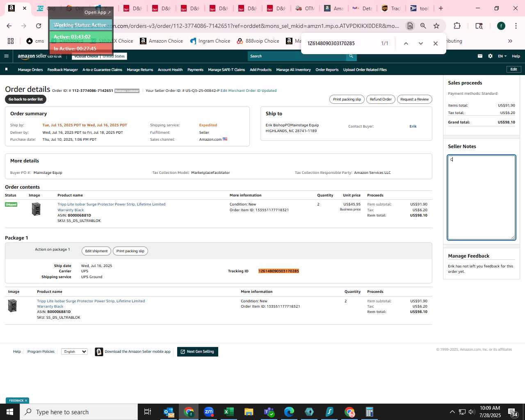
Task: Go to previous find result
Action: point(406,43)
